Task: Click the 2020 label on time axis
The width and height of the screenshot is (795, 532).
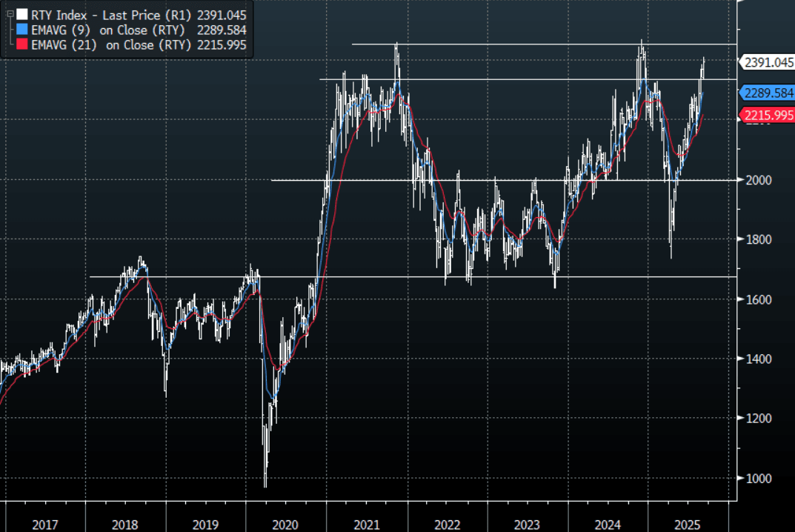Action: click(286, 525)
